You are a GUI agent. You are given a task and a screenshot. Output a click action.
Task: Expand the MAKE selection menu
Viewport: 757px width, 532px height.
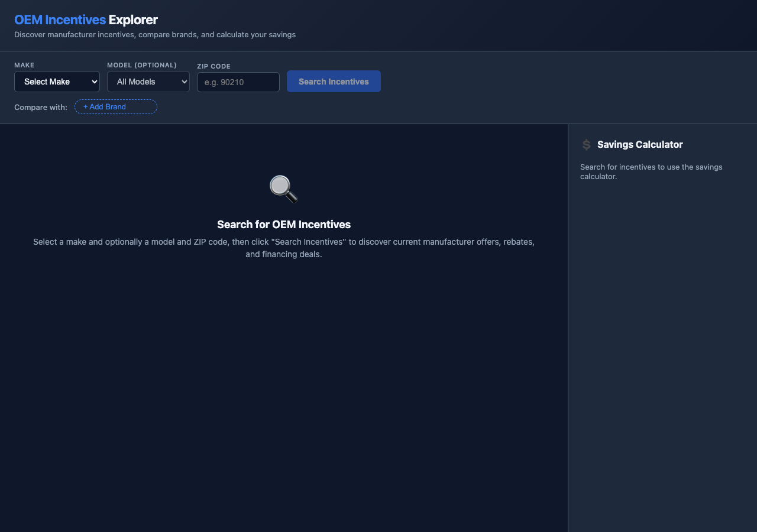[x=57, y=82]
